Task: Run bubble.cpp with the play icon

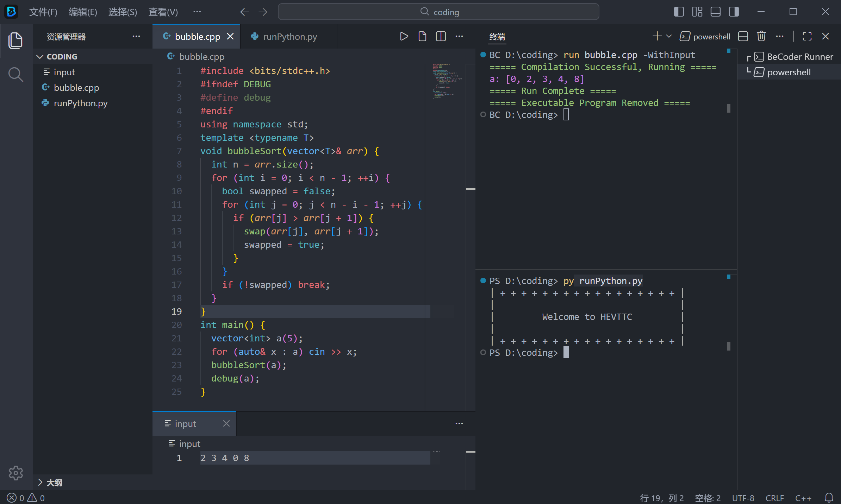Action: [x=404, y=36]
